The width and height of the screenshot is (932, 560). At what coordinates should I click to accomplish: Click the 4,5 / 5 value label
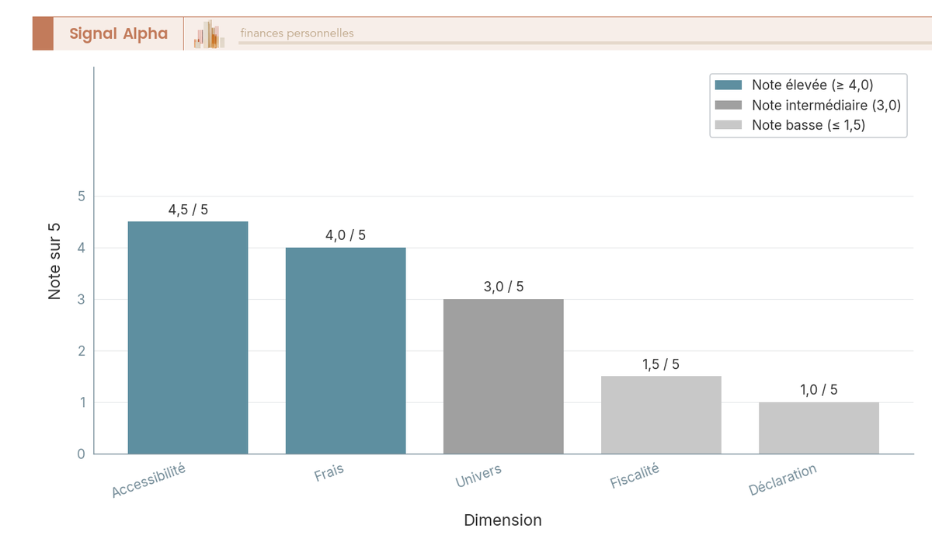(188, 210)
